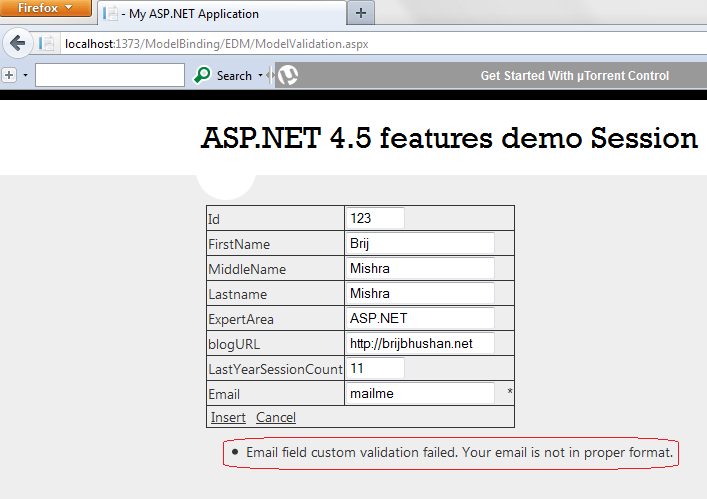Image resolution: width=707 pixels, height=499 pixels.
Task: Open a new tab with plus button
Action: [360, 14]
